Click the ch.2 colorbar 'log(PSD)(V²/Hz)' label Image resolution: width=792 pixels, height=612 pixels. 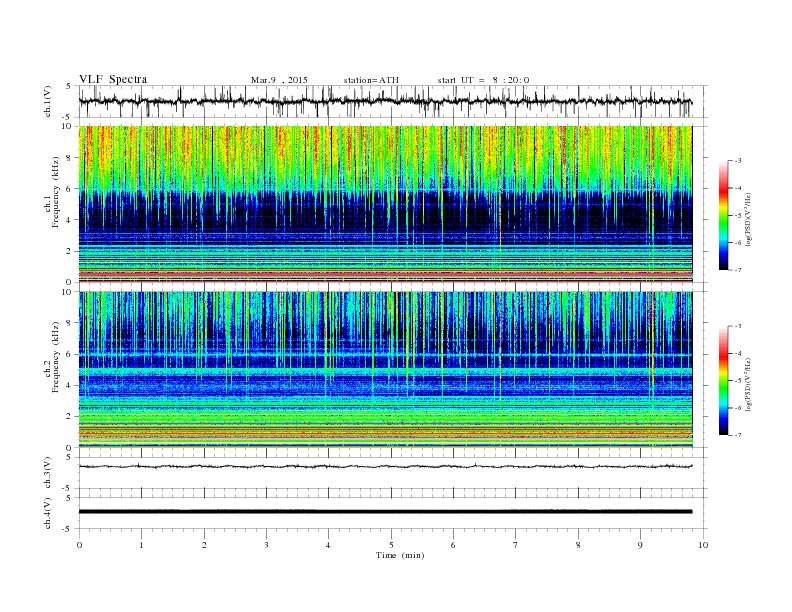tap(750, 385)
